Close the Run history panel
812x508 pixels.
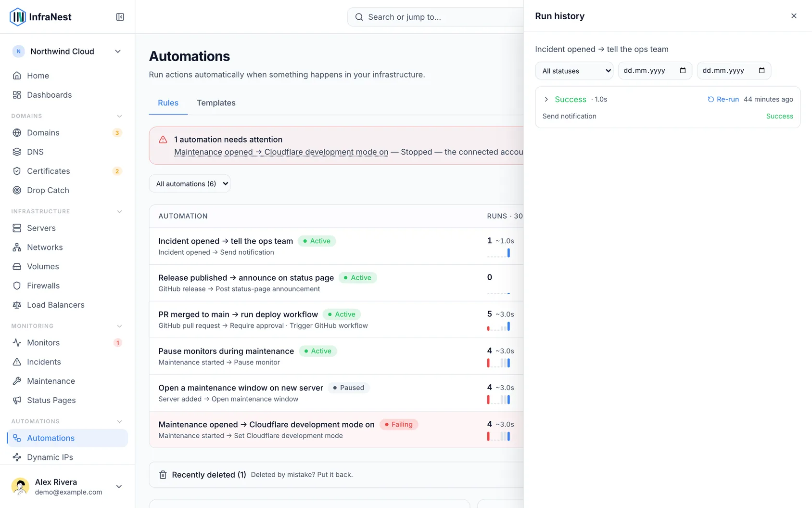point(794,16)
